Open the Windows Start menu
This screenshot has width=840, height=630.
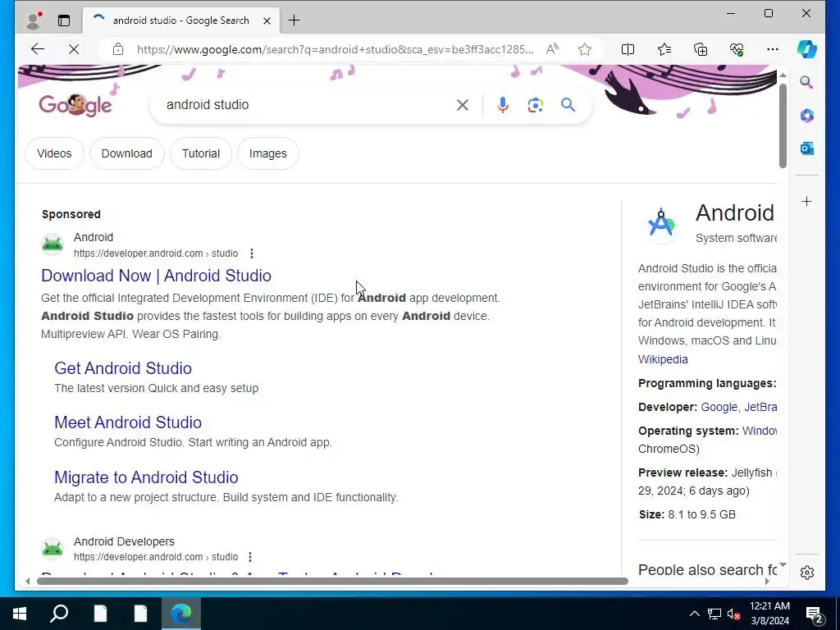click(x=20, y=614)
